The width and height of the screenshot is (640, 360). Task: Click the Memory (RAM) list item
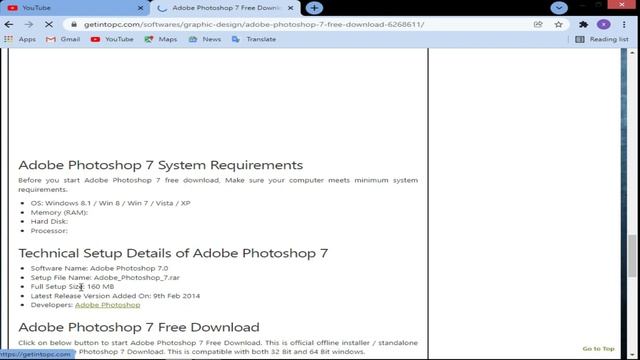[59, 212]
